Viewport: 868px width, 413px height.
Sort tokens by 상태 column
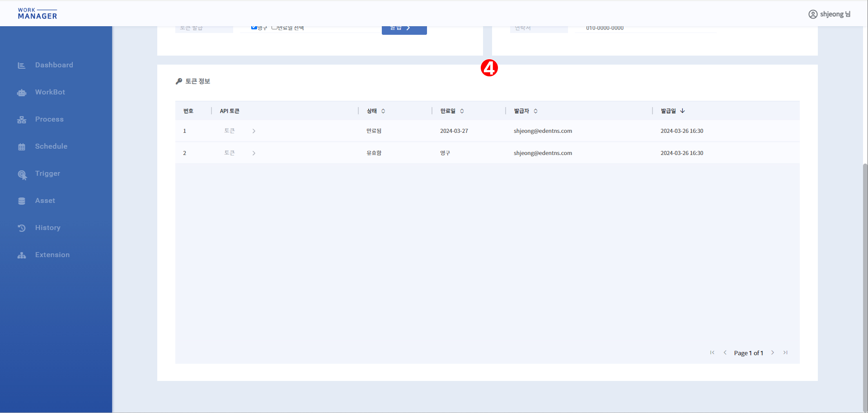click(383, 111)
